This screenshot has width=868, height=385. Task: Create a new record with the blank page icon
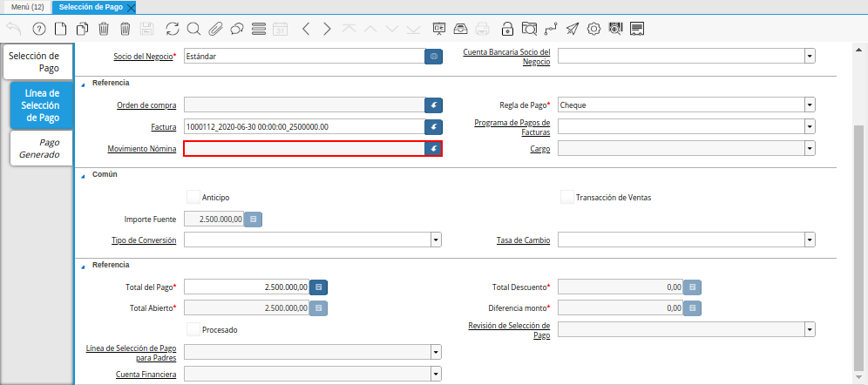(x=60, y=29)
